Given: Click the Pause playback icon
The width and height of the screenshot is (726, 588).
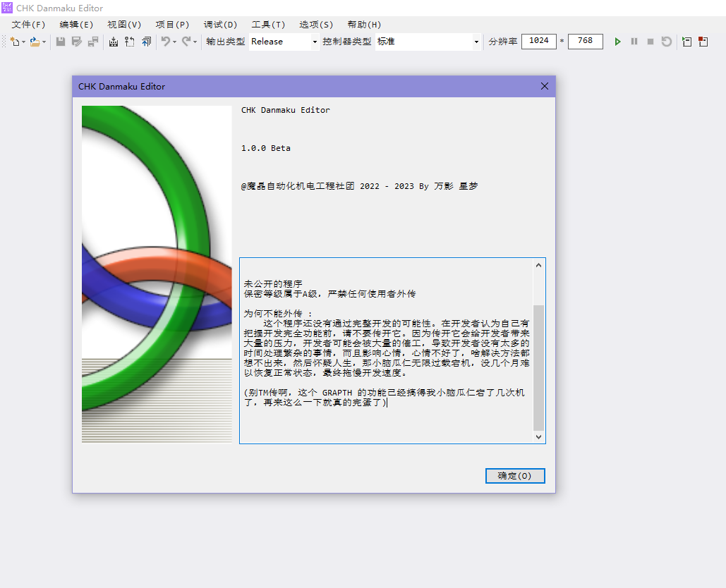Looking at the screenshot, I should pyautogui.click(x=634, y=42).
